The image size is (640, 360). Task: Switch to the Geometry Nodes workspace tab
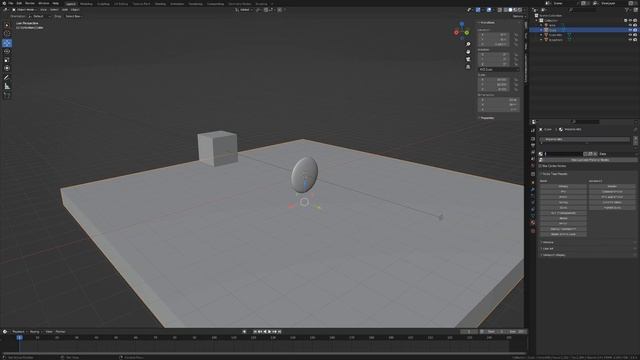[240, 4]
